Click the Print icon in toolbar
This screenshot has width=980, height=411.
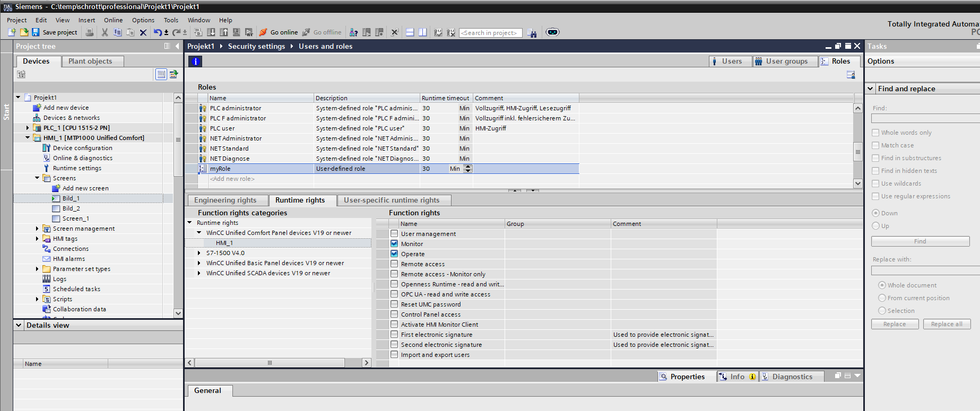point(90,32)
